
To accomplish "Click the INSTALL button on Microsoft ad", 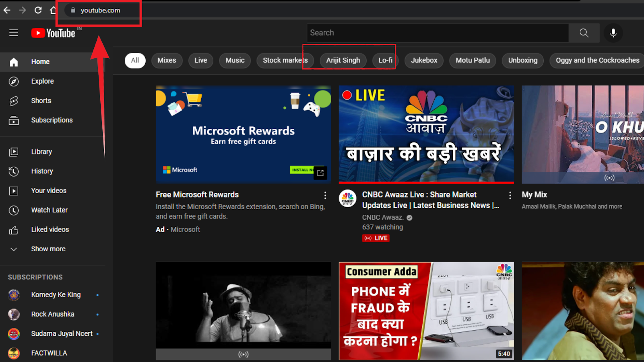I will pyautogui.click(x=301, y=170).
